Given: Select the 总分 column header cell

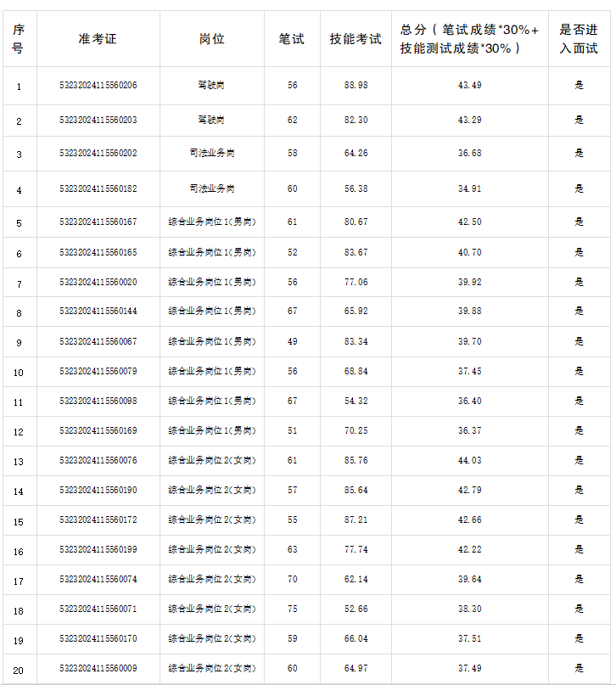Looking at the screenshot, I should [469, 39].
